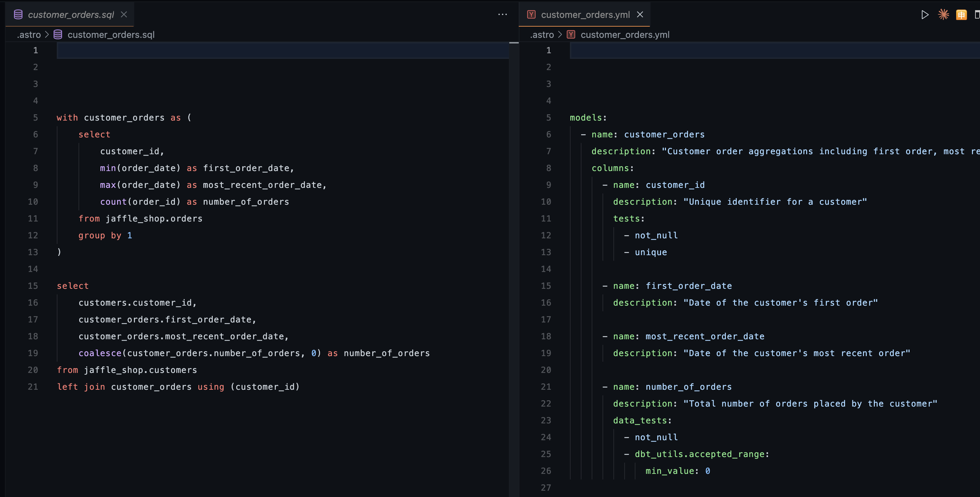
Task: Switch to the customer_orders.sql tab
Action: (x=71, y=15)
